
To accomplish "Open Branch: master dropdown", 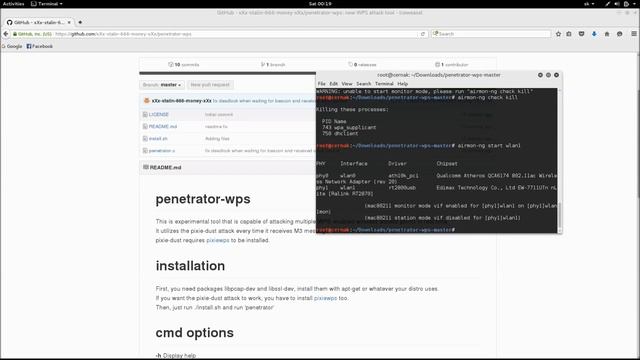I will pos(162,85).
